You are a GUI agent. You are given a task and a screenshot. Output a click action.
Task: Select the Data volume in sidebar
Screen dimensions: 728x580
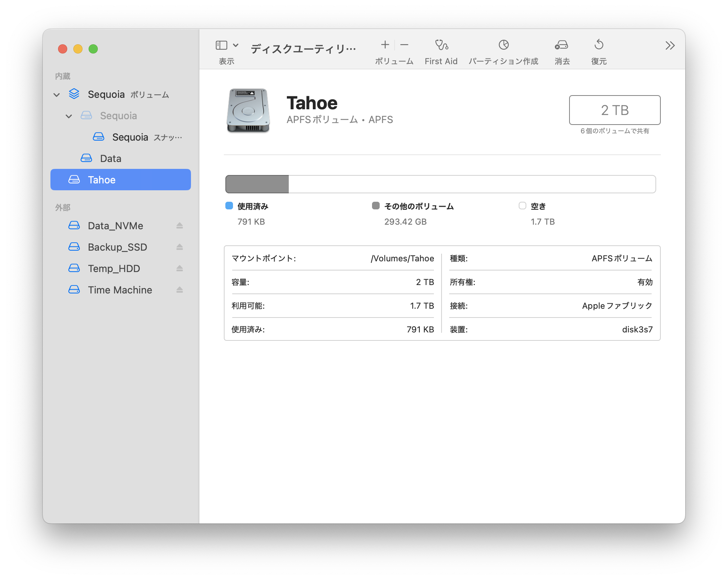click(110, 159)
